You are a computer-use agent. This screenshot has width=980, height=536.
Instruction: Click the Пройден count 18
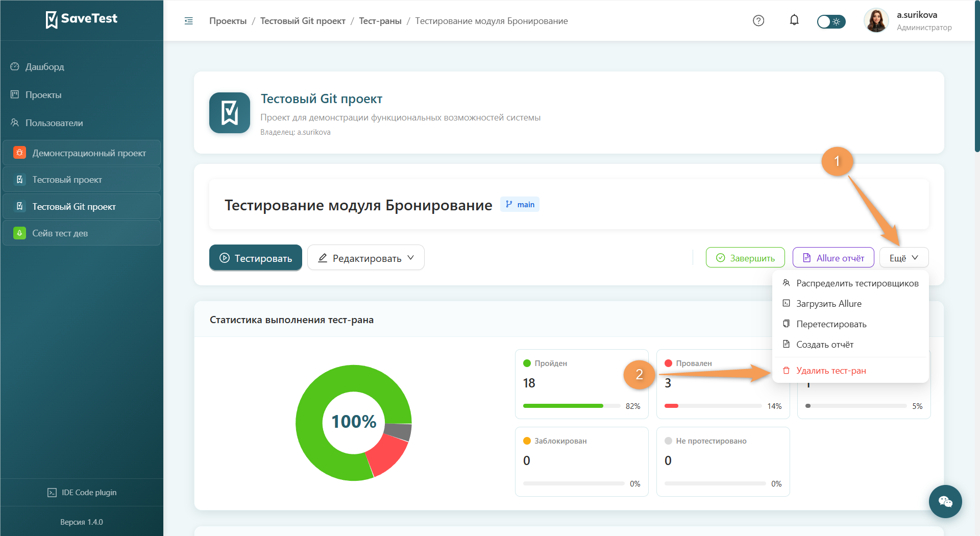click(x=529, y=383)
